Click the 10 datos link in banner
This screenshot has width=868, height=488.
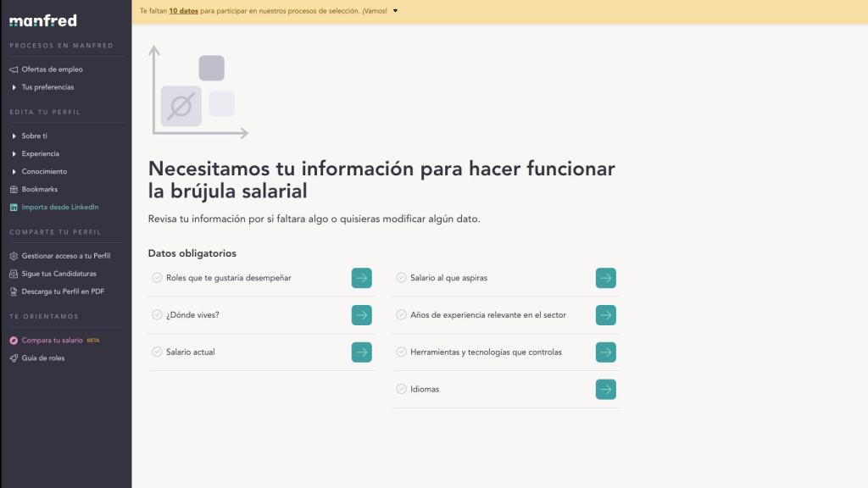pyautogui.click(x=183, y=11)
